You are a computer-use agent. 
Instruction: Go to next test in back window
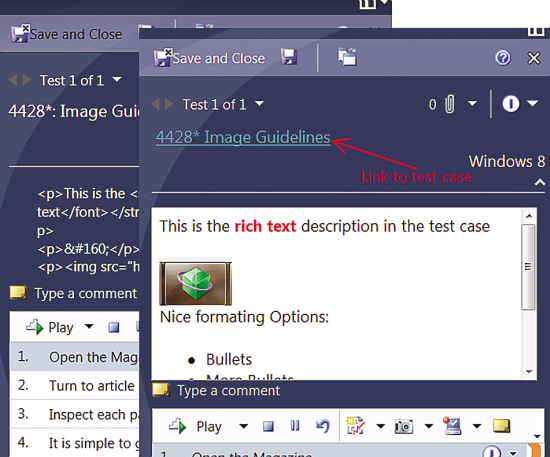pyautogui.click(x=27, y=80)
